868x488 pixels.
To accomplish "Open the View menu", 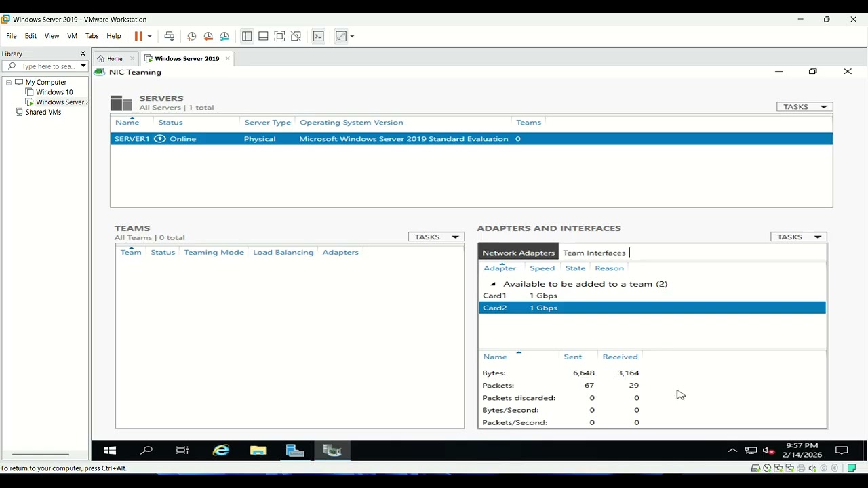I will click(52, 36).
